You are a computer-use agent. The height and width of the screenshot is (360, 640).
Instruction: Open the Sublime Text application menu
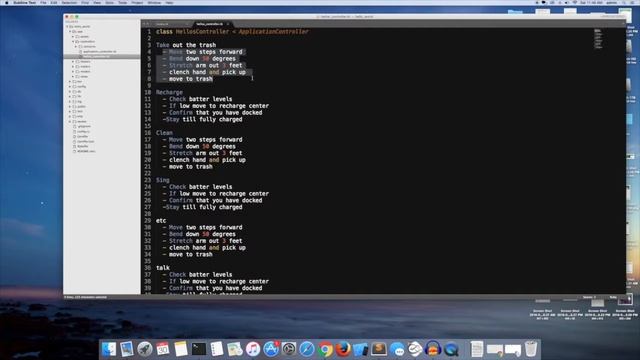click(x=25, y=2)
